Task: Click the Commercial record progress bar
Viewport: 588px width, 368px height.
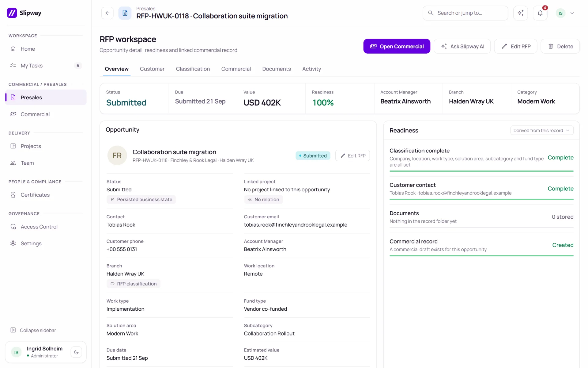Action: click(481, 256)
